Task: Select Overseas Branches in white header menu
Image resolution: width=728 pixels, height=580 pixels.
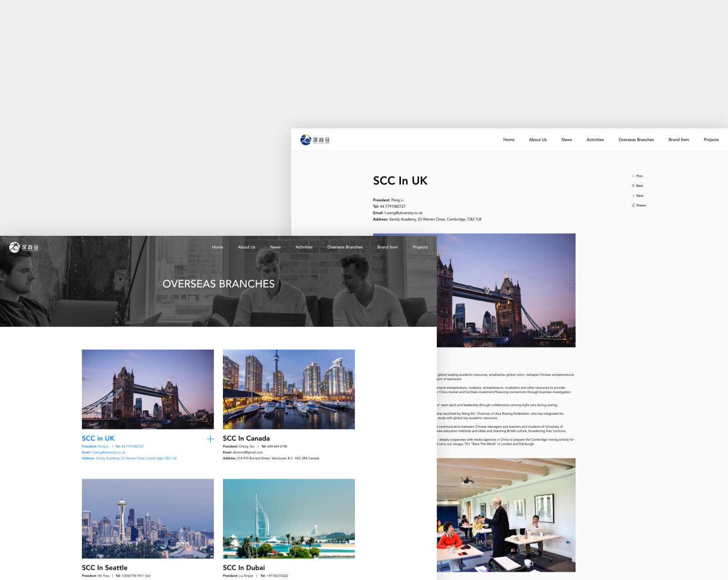Action: tap(636, 140)
